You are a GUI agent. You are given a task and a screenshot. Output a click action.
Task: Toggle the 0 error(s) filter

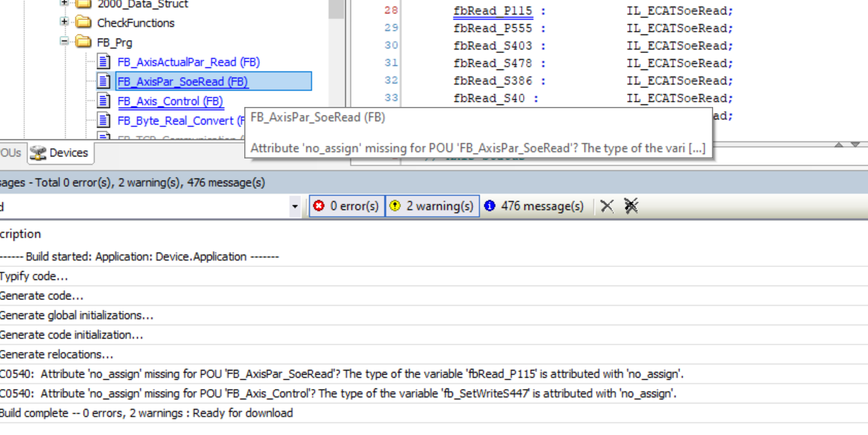346,206
